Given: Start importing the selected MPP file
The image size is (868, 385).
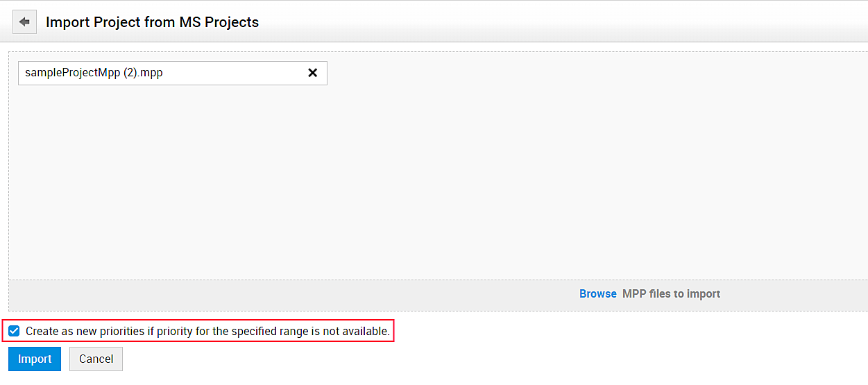Looking at the screenshot, I should pyautogui.click(x=35, y=359).
